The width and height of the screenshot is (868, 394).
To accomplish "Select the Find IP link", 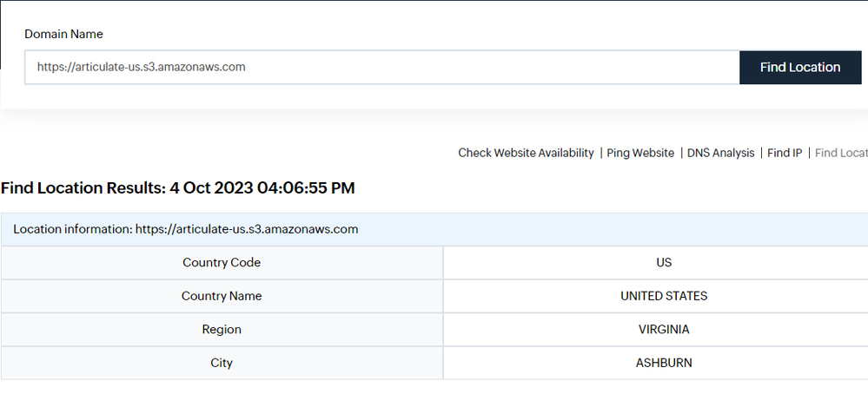I will tap(785, 153).
